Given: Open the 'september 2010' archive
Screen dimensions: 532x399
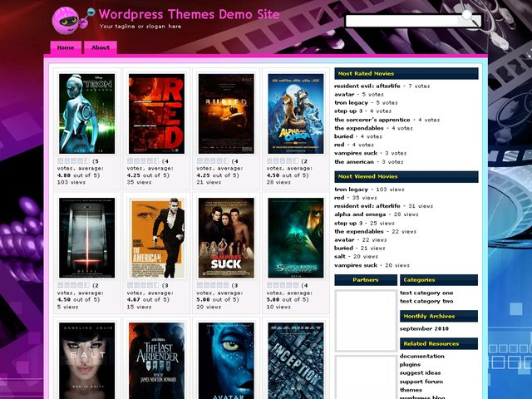Looking at the screenshot, I should pyautogui.click(x=424, y=328).
